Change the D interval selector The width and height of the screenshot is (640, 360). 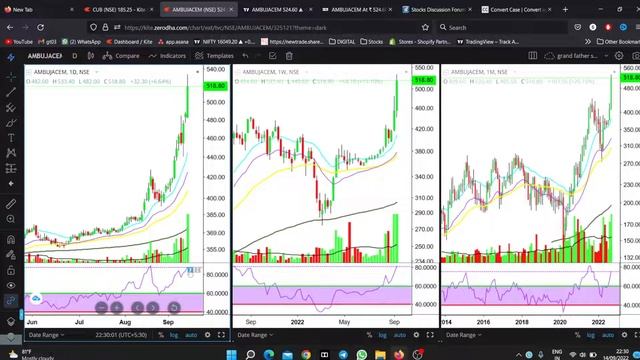tap(75, 56)
